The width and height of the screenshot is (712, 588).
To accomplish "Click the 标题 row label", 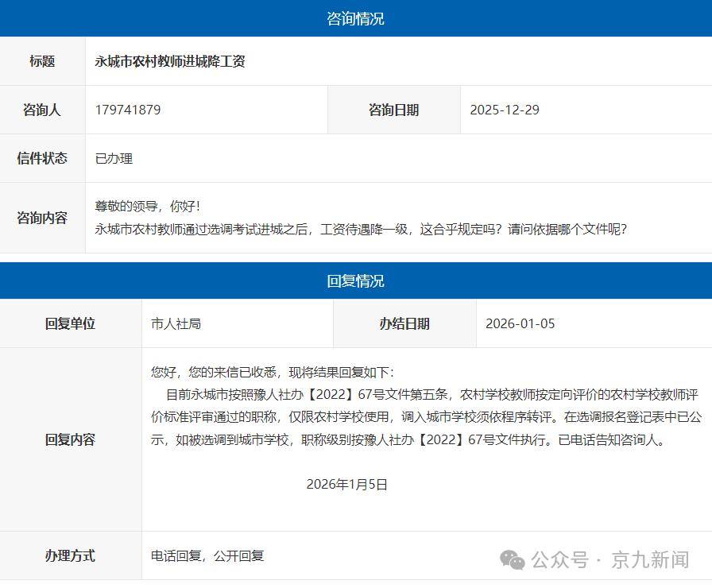I will tap(42, 61).
